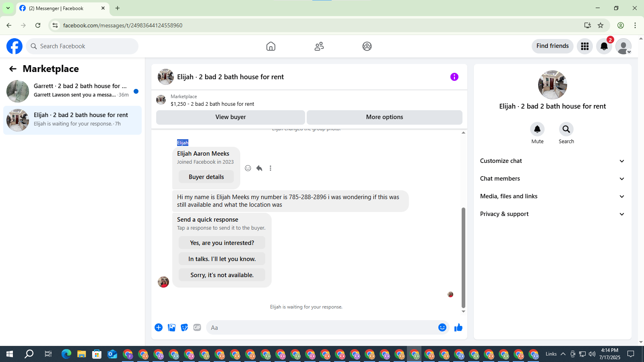644x362 pixels.
Task: Expand the Chat members section
Action: (552, 179)
